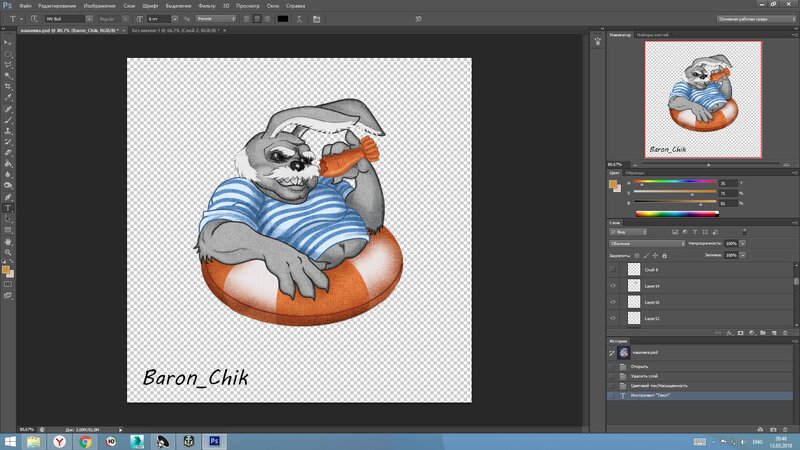The image size is (800, 450).
Task: Hide the Layer14 layer
Action: point(613,286)
